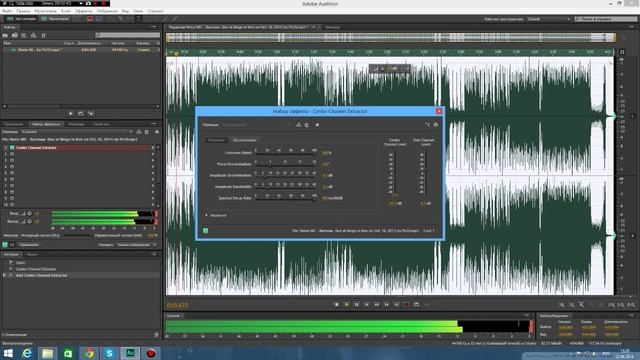The width and height of the screenshot is (640, 360).
Task: Open the Эффекты menu
Action: click(83, 11)
